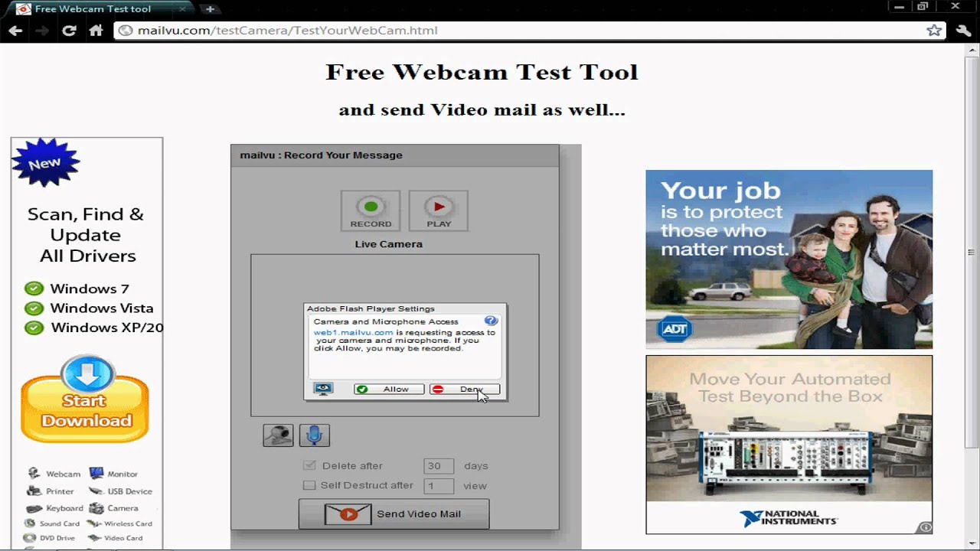
Task: Click the Start Download button
Action: click(x=85, y=399)
